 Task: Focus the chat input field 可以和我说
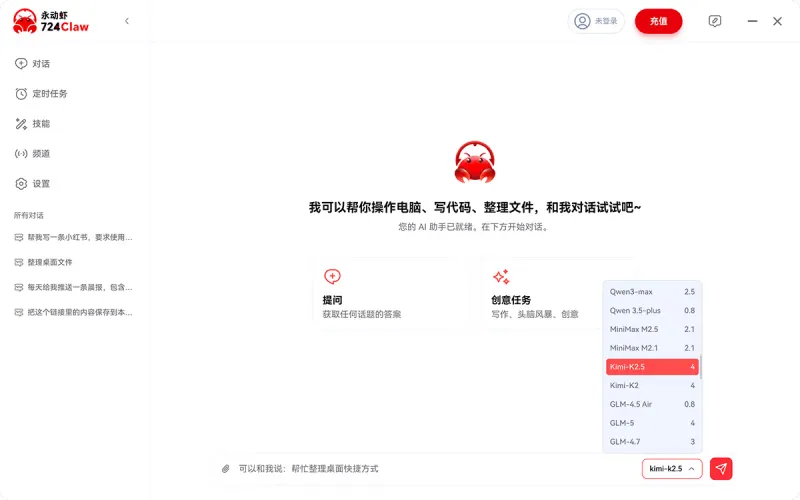(x=434, y=469)
